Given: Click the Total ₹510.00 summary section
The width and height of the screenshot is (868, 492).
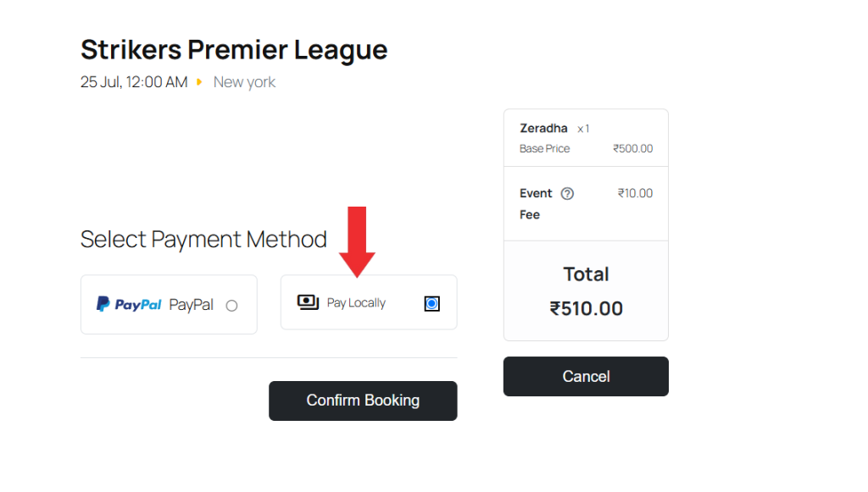Looking at the screenshot, I should (586, 290).
